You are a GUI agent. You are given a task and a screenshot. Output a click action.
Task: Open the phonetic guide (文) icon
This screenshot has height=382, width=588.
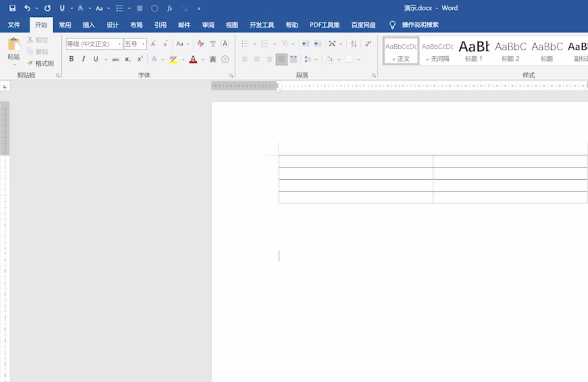pos(213,44)
